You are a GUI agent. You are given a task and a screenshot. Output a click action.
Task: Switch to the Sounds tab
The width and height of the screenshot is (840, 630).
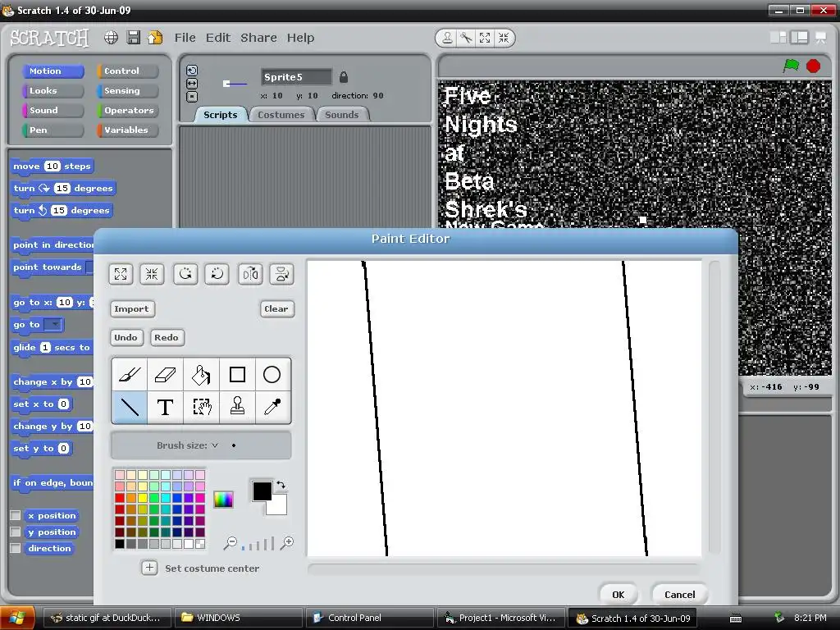pyautogui.click(x=341, y=115)
